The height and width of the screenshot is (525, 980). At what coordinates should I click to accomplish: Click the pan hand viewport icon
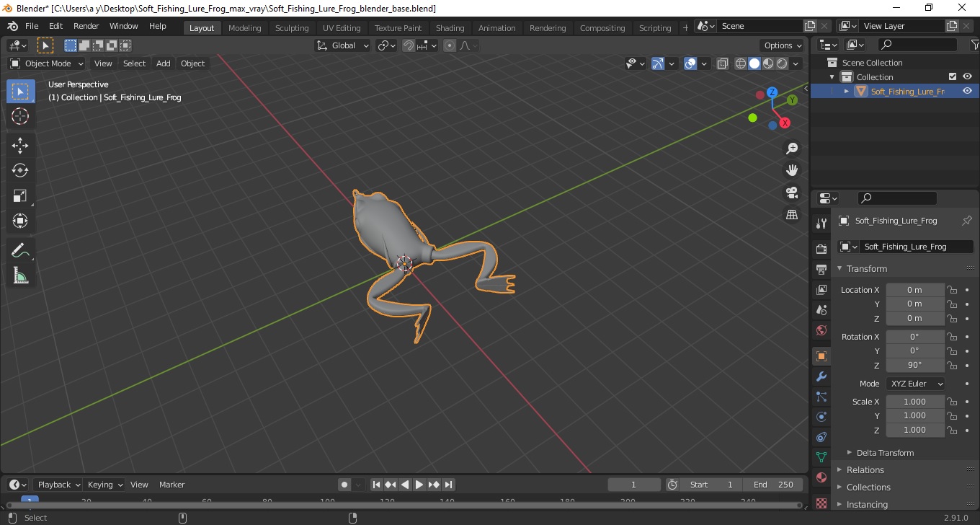(x=792, y=170)
